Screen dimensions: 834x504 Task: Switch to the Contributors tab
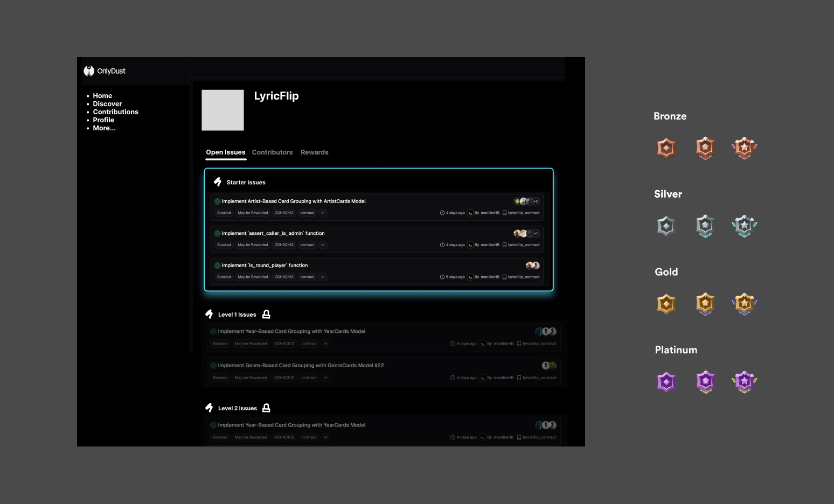point(272,152)
